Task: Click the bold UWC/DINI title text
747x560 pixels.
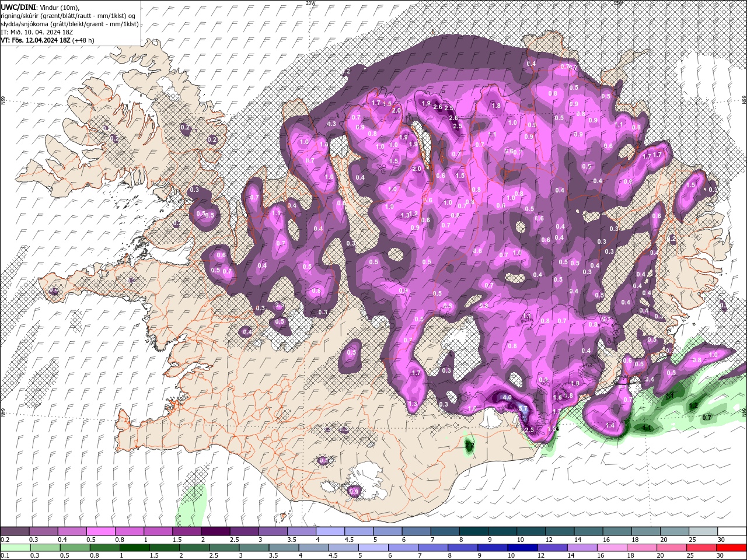Action: (18, 7)
